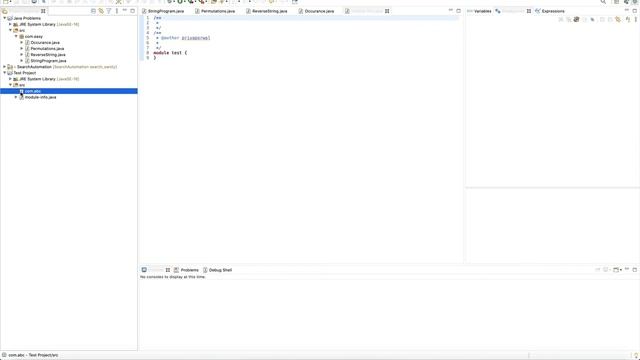
Task: Expand Occurance.java tree node arrow
Action: pos(22,42)
